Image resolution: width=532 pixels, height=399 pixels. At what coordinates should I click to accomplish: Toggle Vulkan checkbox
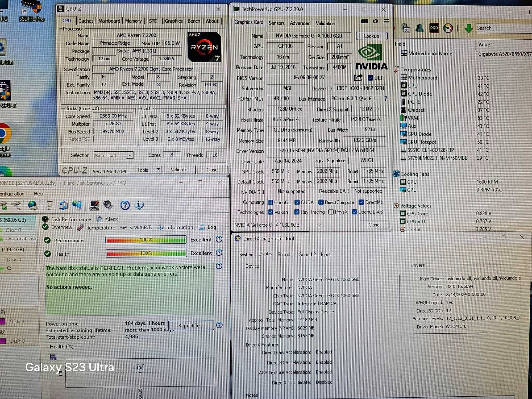(x=271, y=212)
